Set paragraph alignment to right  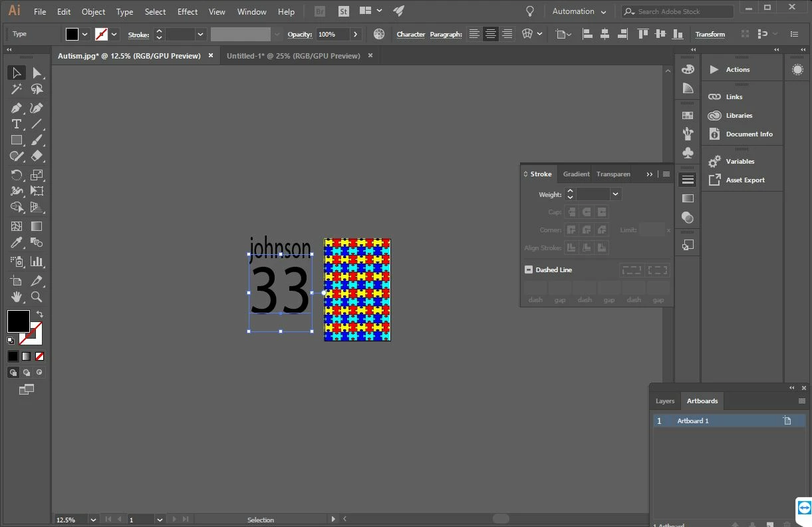click(507, 34)
